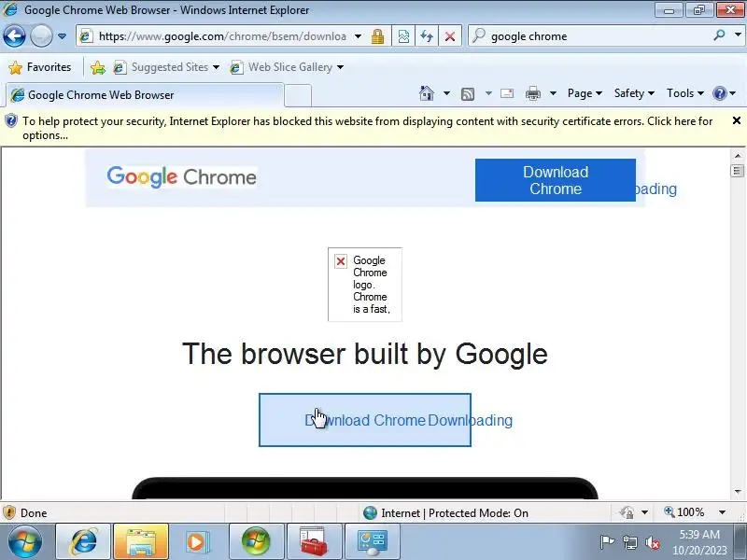Click the center Download Chrome button
747x560 pixels.
(x=365, y=420)
